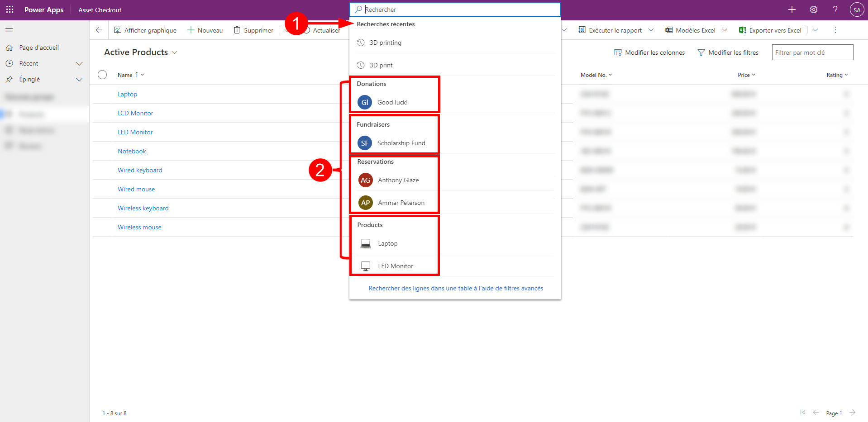Open Help via the question mark icon
The height and width of the screenshot is (422, 868).
tap(835, 9)
